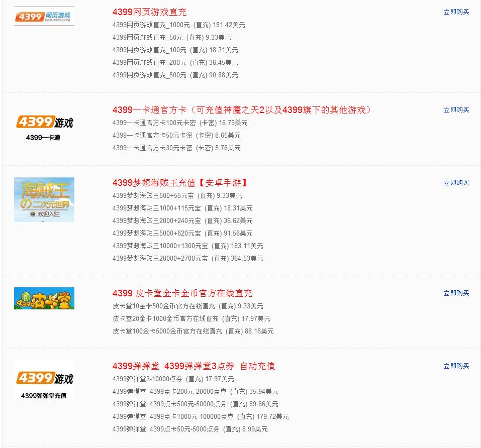Select 4399网页游戏直充_1000元 at 181.42美元

coord(179,25)
